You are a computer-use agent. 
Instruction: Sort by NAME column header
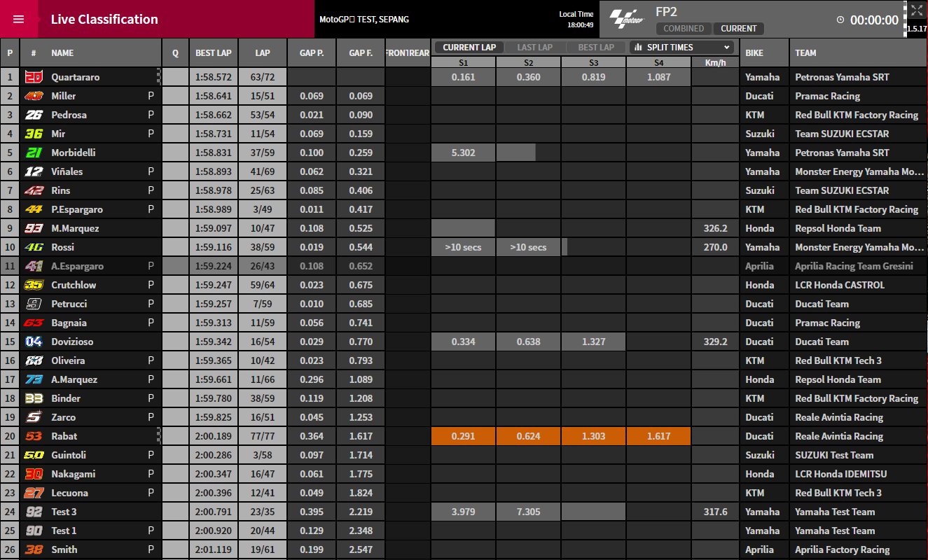tap(62, 52)
